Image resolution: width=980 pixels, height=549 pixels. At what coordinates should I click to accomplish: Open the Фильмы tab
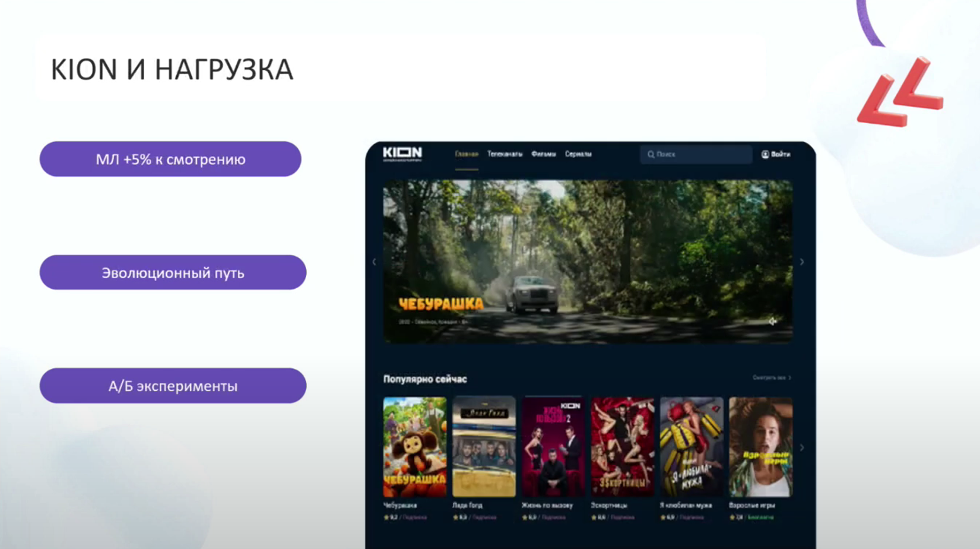tap(543, 154)
